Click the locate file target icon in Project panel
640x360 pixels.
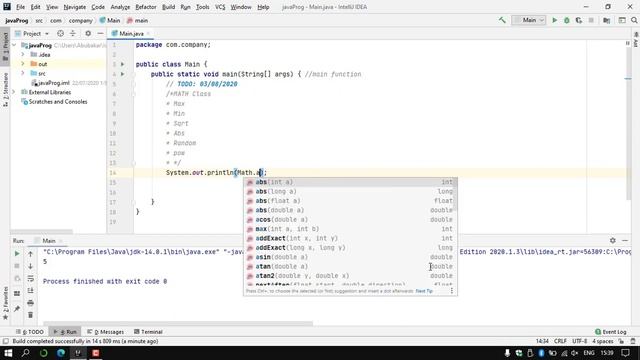point(60,33)
